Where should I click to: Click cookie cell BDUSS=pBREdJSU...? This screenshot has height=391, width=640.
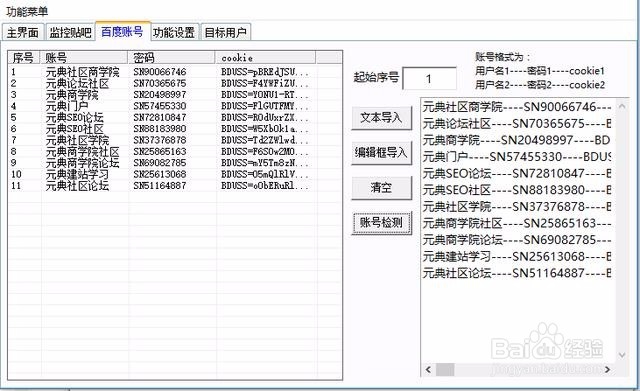pos(265,72)
